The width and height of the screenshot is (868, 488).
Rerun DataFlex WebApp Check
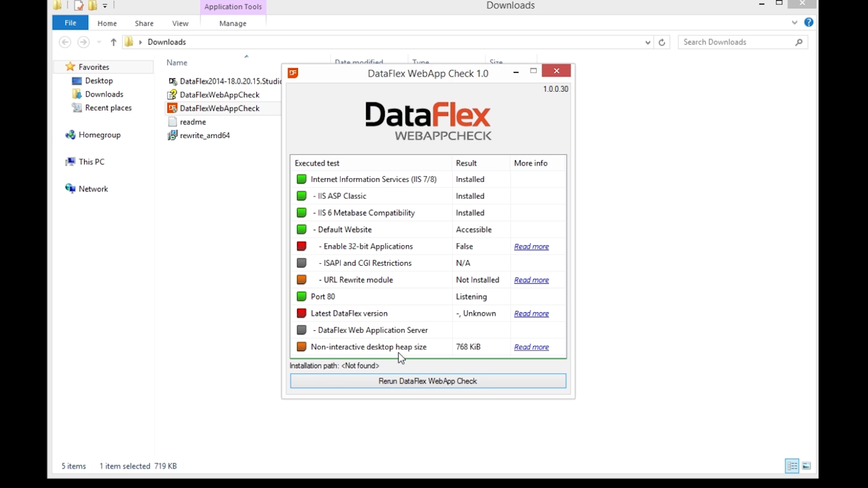[428, 381]
